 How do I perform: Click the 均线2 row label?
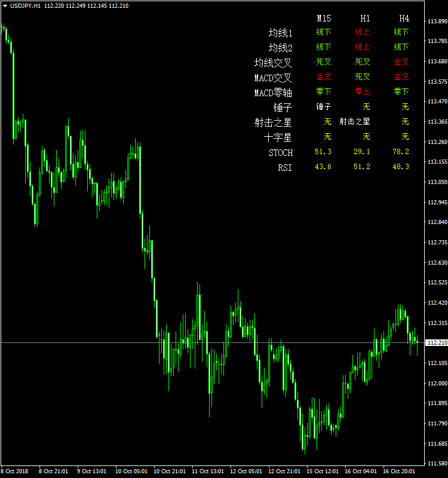(280, 48)
